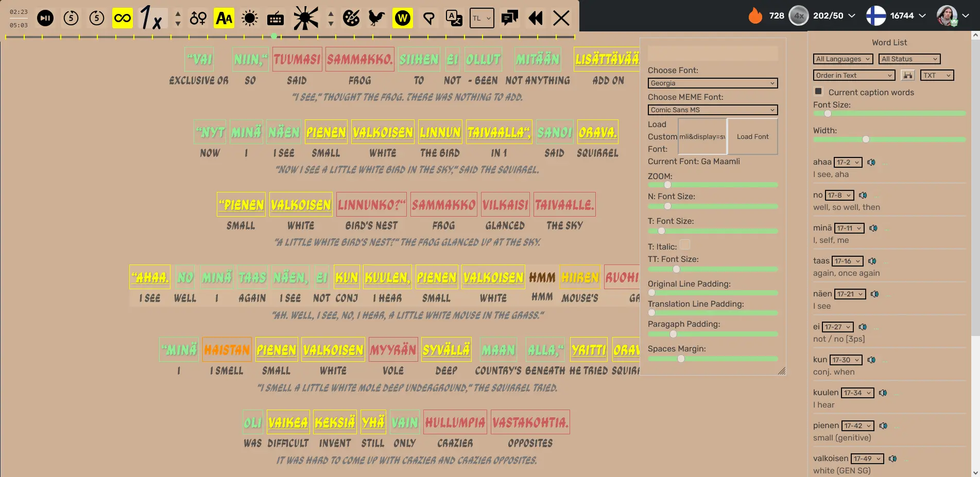Expand the 202/50 dropdown chevron
Screen dimensions: 980x477
[x=852, y=16]
